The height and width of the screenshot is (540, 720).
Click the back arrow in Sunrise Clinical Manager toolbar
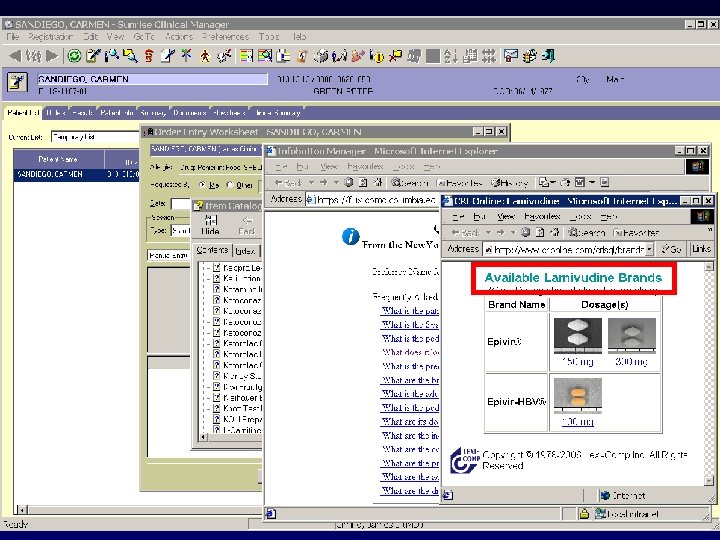(15, 56)
